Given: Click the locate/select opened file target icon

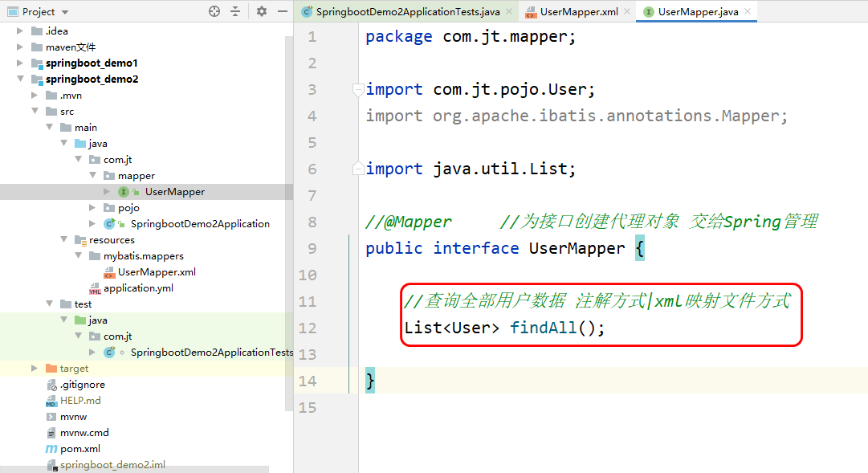Looking at the screenshot, I should coord(214,11).
